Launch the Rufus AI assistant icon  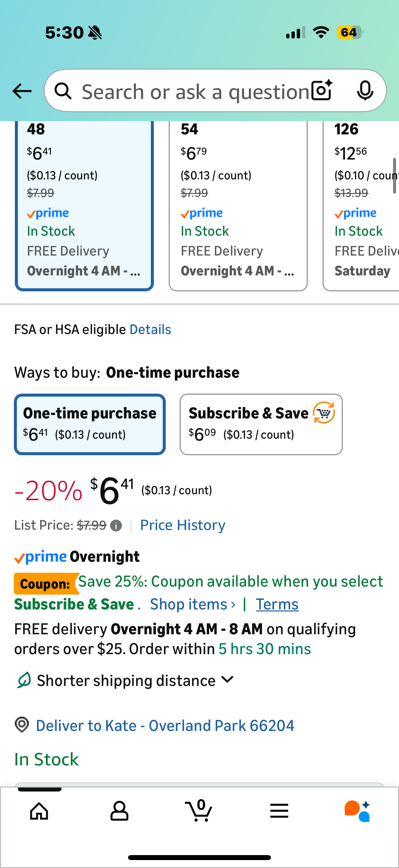point(358,811)
